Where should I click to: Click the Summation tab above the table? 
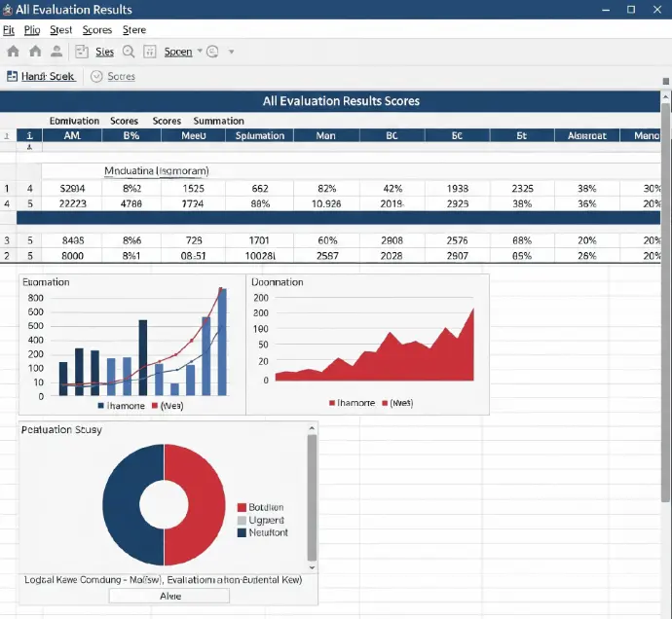pos(219,121)
